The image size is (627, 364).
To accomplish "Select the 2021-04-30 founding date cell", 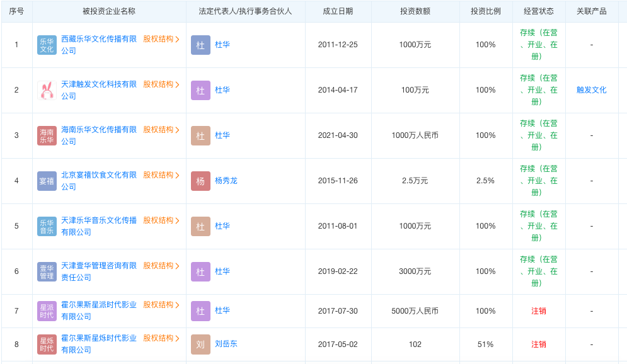I will pyautogui.click(x=338, y=135).
